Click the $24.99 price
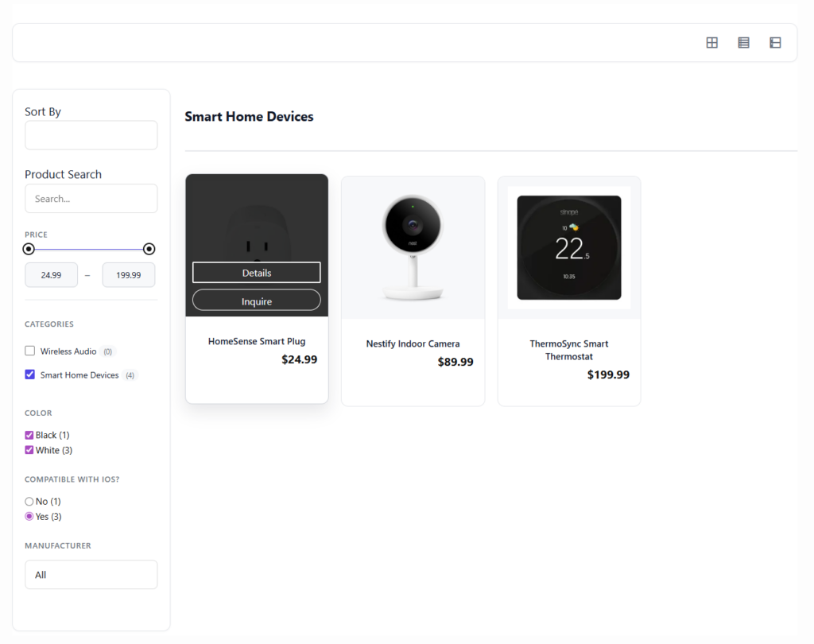Image resolution: width=814 pixels, height=644 pixels. [299, 359]
